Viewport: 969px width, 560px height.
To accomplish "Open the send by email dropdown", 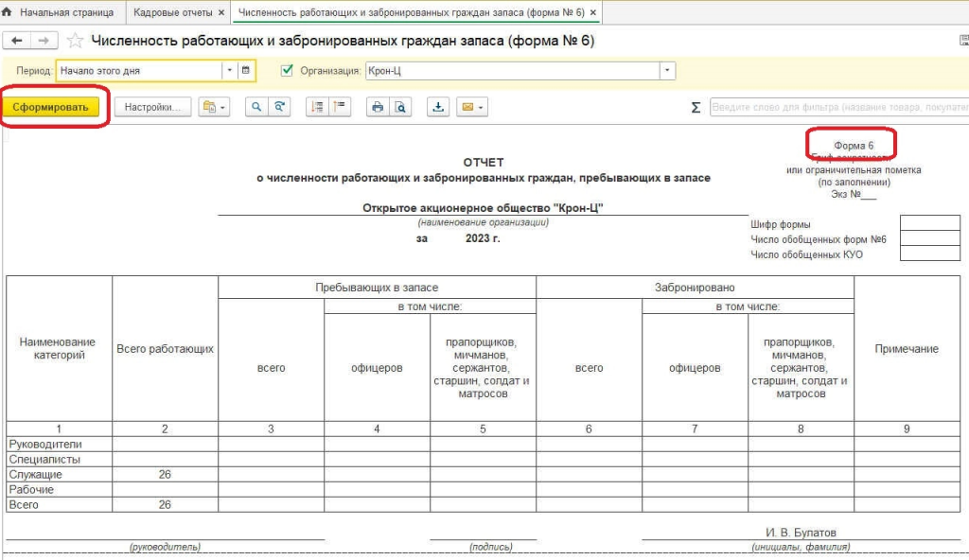I will tap(472, 107).
